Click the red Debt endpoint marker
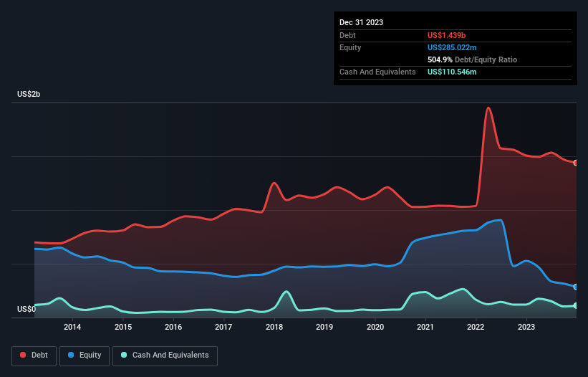The image size is (588, 377). (x=576, y=163)
